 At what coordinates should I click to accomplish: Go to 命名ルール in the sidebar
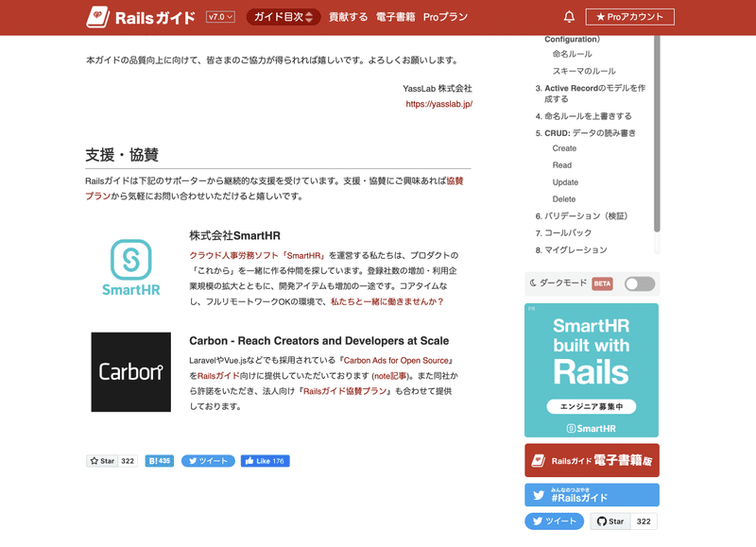[x=573, y=54]
